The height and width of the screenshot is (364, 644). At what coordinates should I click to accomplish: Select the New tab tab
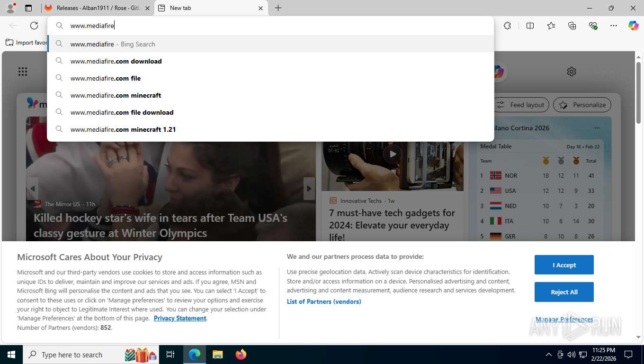coord(211,8)
